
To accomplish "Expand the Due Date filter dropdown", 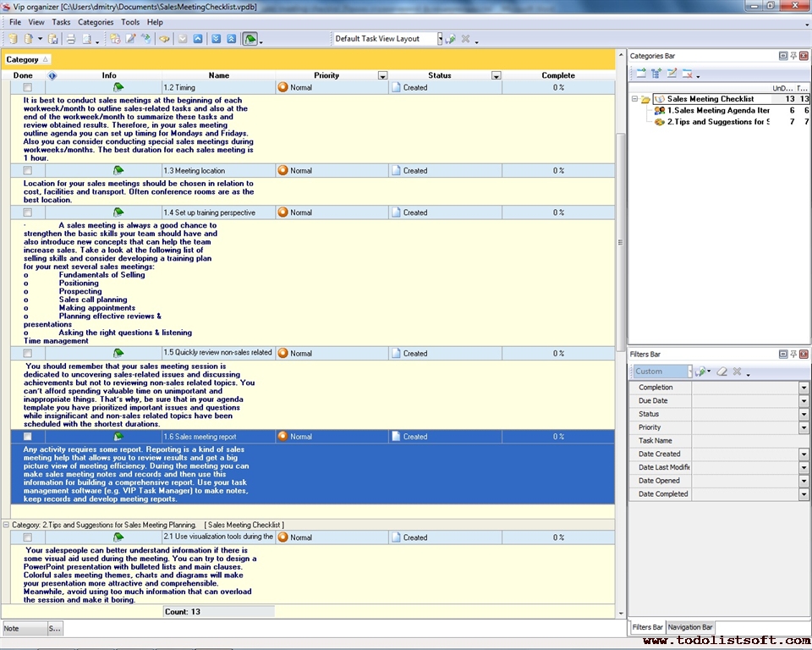I will [x=804, y=400].
